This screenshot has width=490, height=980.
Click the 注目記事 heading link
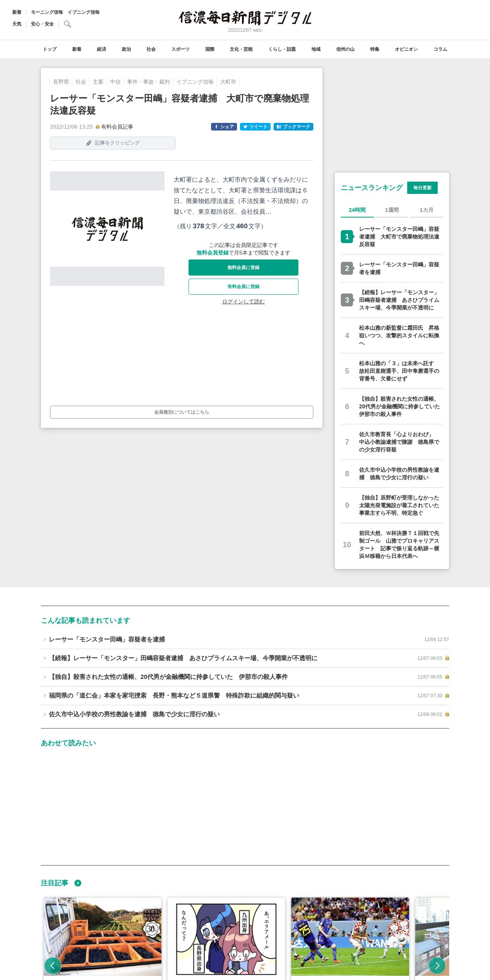point(55,883)
